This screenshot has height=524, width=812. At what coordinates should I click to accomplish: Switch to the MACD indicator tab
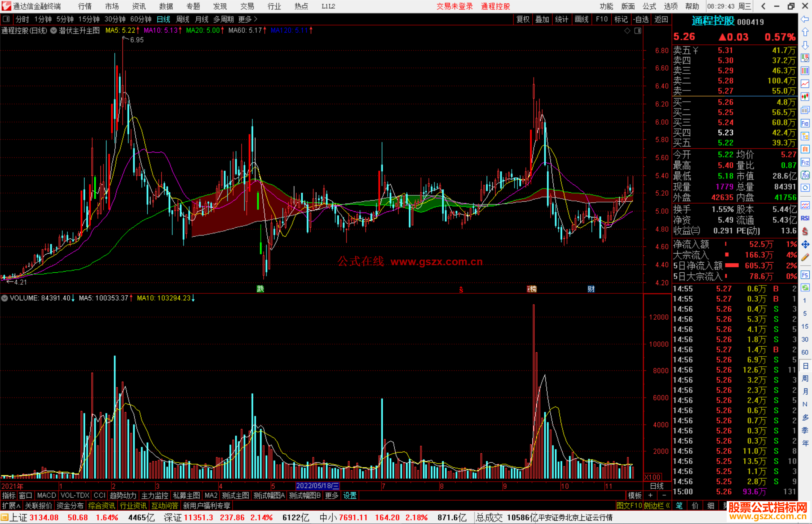(x=46, y=495)
